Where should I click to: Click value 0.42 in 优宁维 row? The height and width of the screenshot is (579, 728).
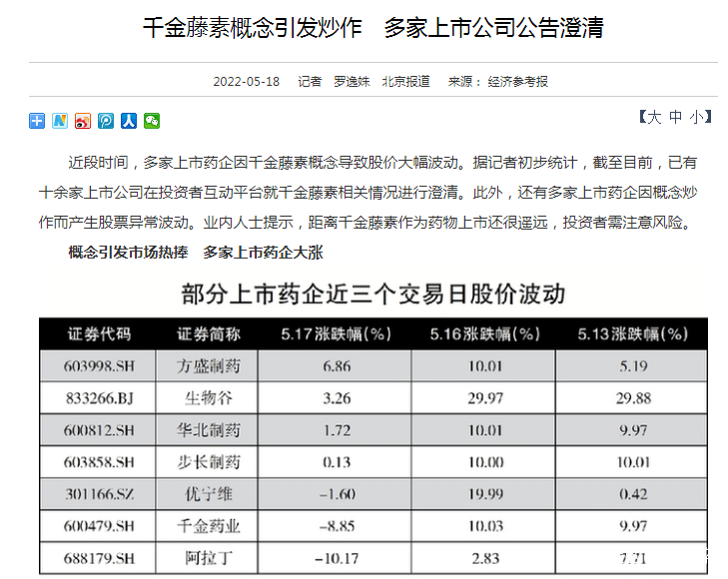(633, 494)
